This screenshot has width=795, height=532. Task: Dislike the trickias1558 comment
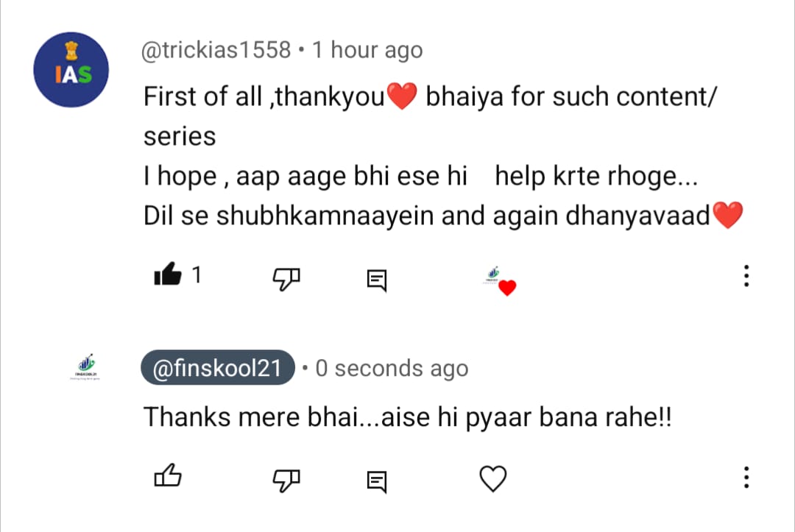point(286,277)
